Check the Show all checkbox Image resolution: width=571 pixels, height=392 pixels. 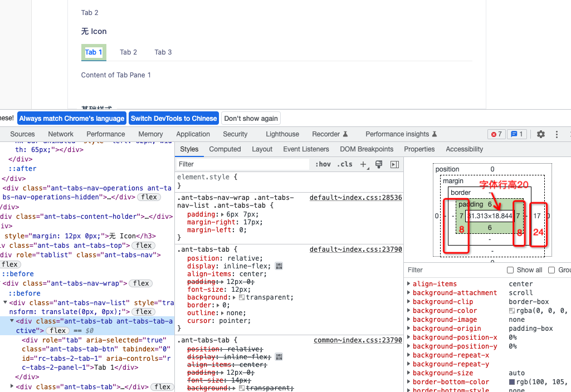coord(510,270)
